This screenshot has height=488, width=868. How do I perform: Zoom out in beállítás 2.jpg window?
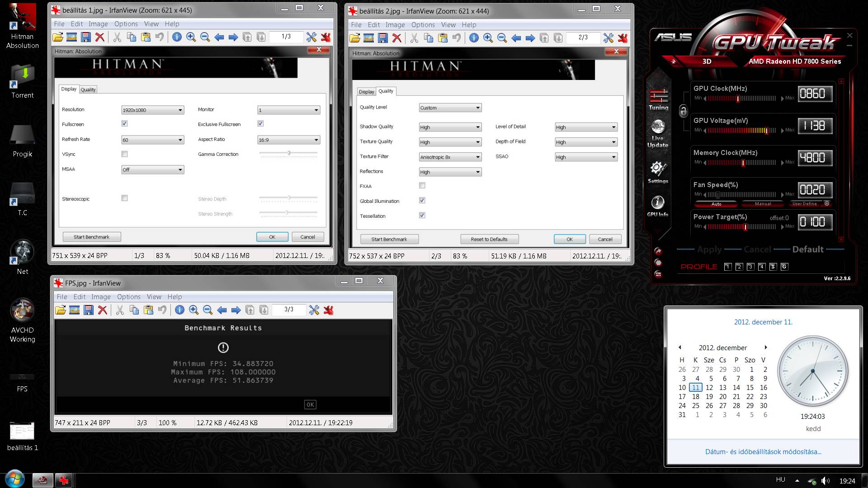click(502, 38)
